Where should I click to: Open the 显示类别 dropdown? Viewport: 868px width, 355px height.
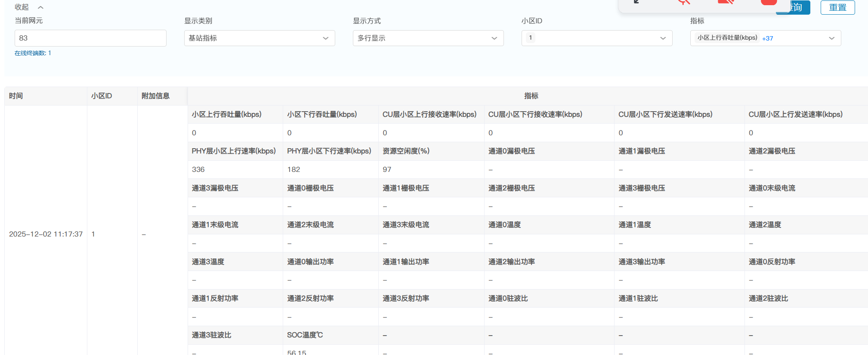(259, 38)
